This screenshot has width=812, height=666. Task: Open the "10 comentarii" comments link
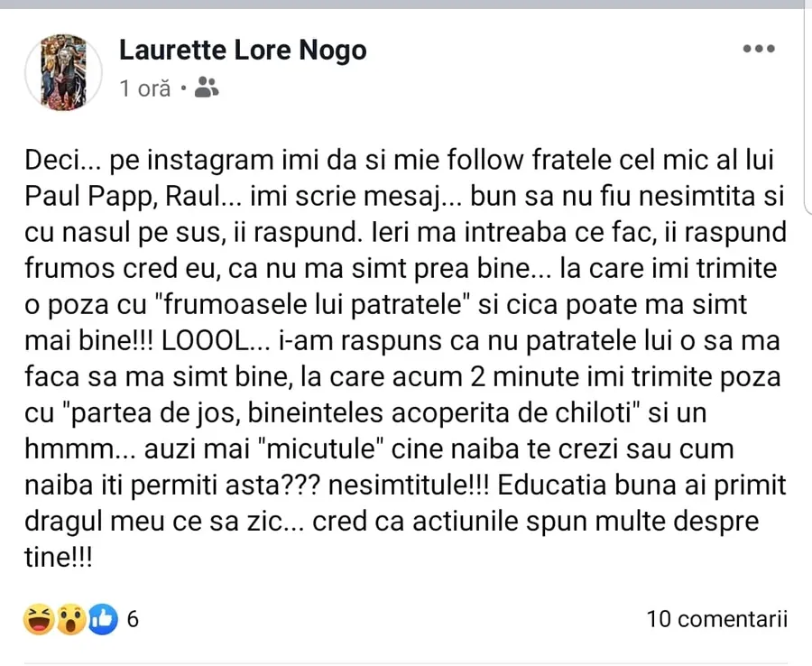pos(716,619)
